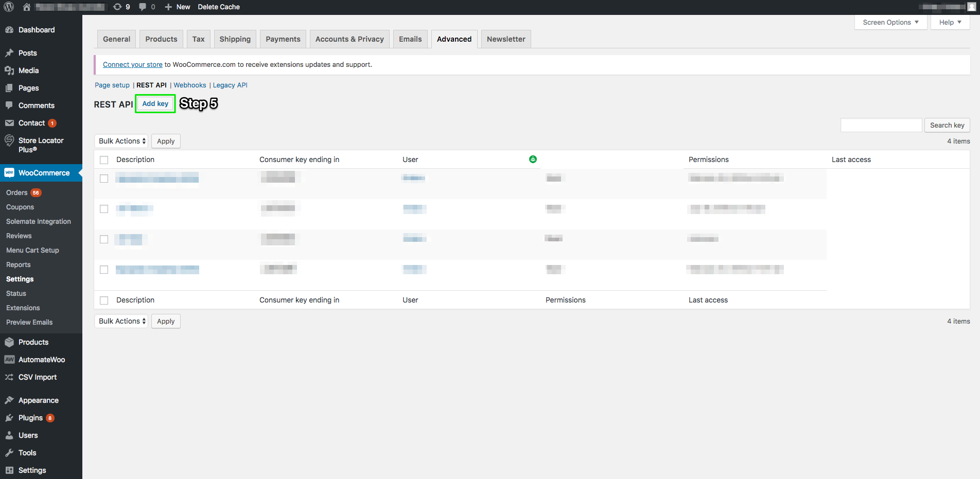The image size is (980, 479).
Task: Open the bottom Bulk Actions dropdown
Action: (121, 321)
